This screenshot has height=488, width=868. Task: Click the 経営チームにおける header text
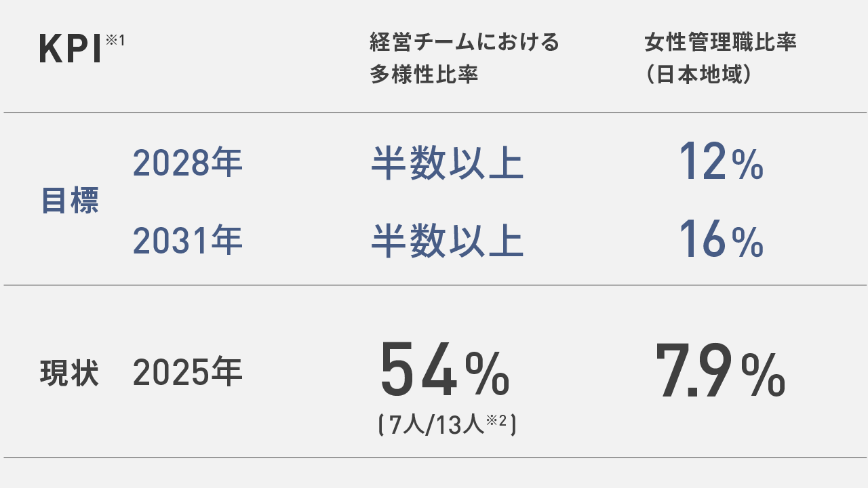point(465,43)
